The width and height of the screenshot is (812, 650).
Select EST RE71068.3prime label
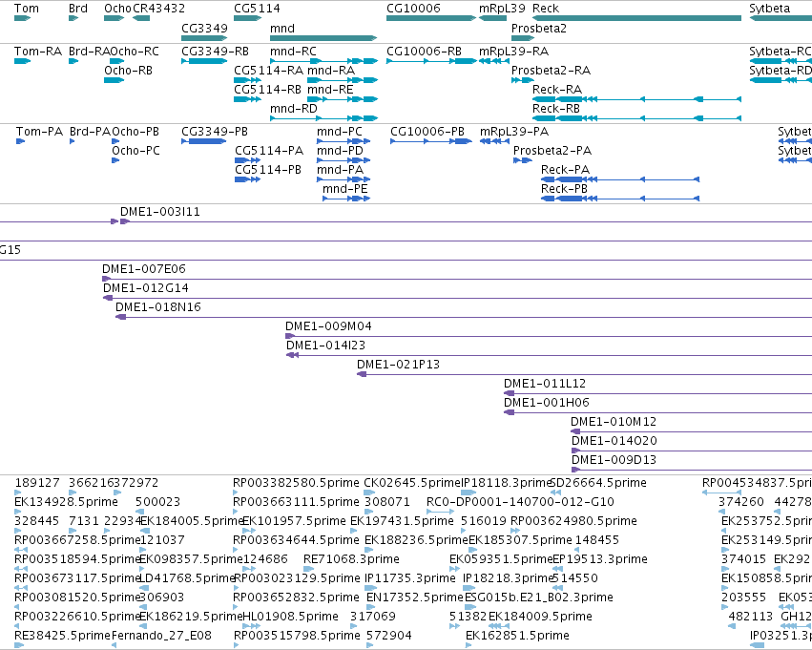351,560
